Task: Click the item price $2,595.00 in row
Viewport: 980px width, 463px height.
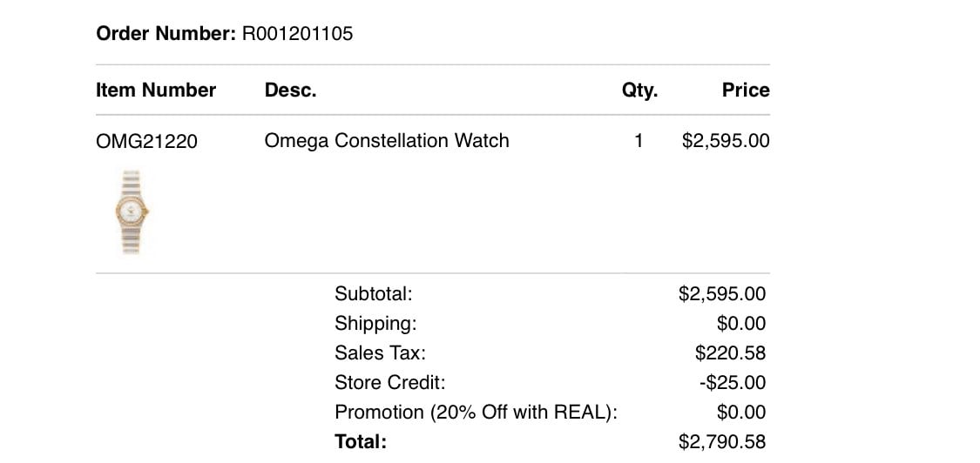Action: [x=726, y=141]
